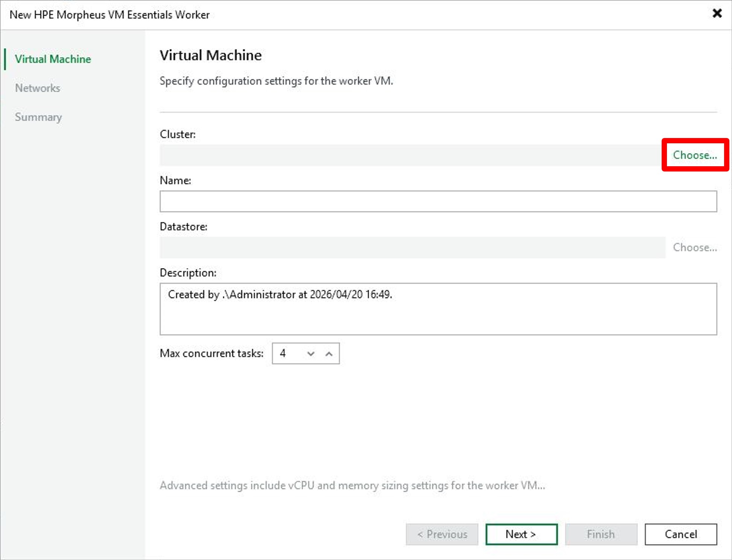Click the Datastore field

pos(412,247)
